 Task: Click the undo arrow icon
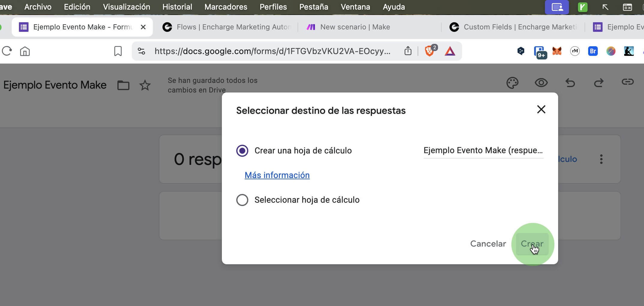(570, 83)
